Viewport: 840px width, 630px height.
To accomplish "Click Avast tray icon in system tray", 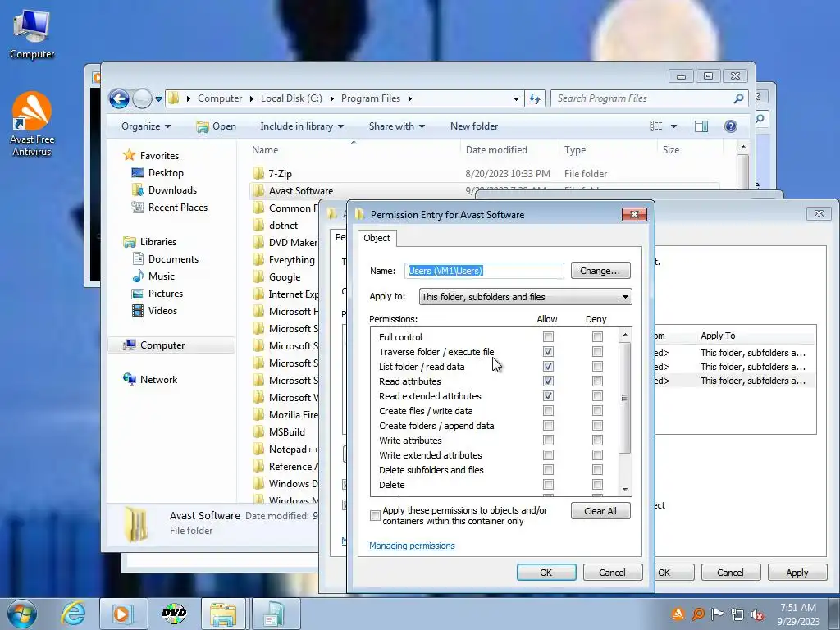I will tap(678, 614).
